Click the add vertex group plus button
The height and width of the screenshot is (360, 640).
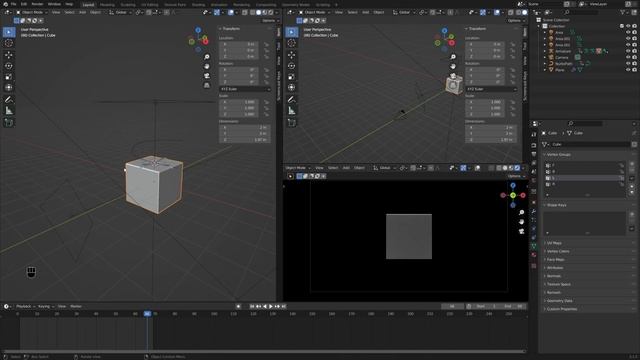click(632, 164)
